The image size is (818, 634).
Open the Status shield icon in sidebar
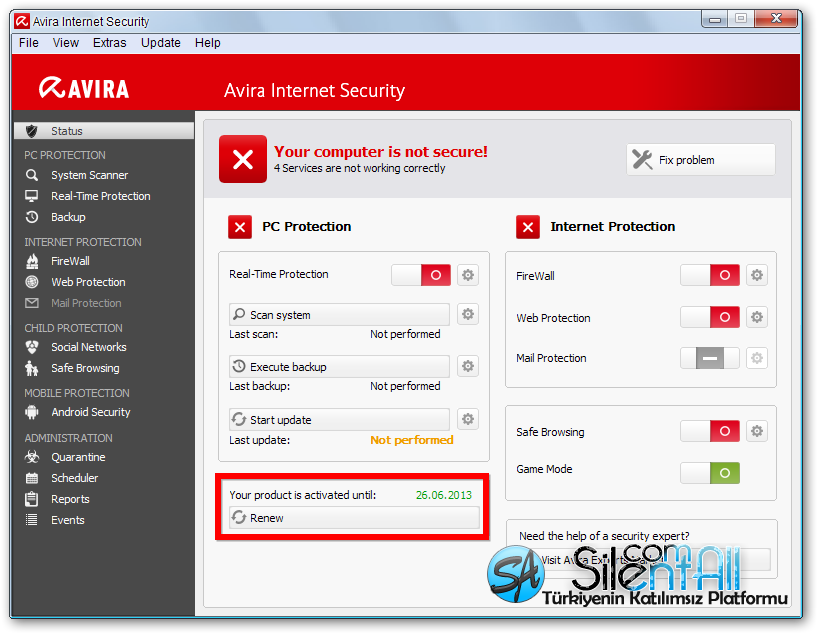(x=32, y=131)
